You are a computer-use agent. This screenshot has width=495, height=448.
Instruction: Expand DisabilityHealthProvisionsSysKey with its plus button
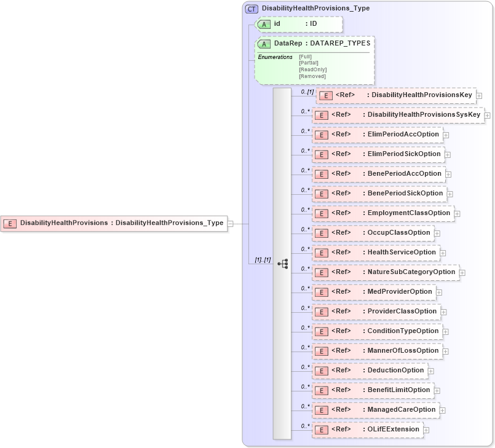(x=487, y=115)
